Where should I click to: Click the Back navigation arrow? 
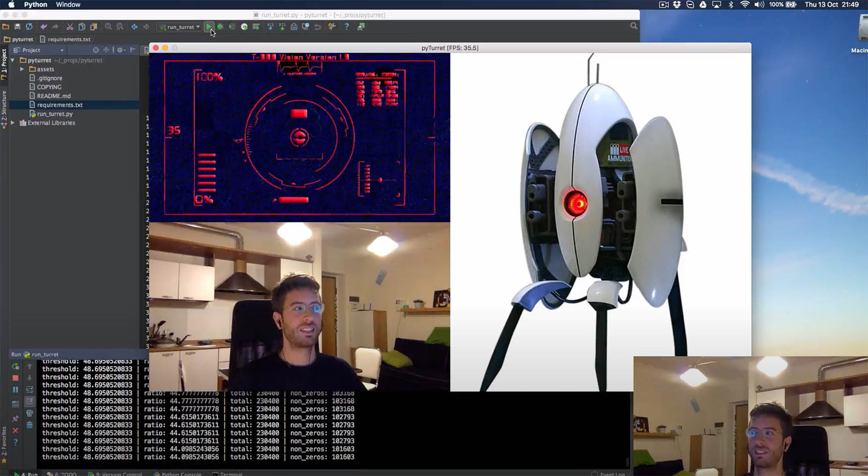[134, 27]
